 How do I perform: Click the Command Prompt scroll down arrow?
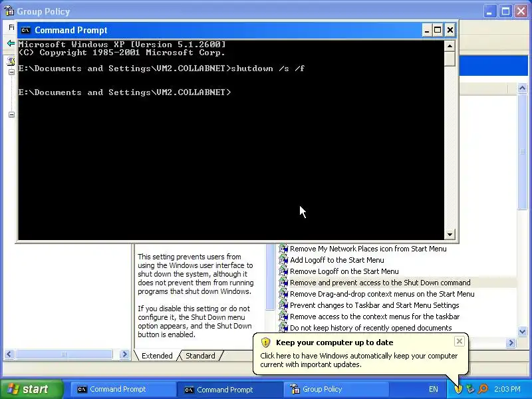coord(450,234)
